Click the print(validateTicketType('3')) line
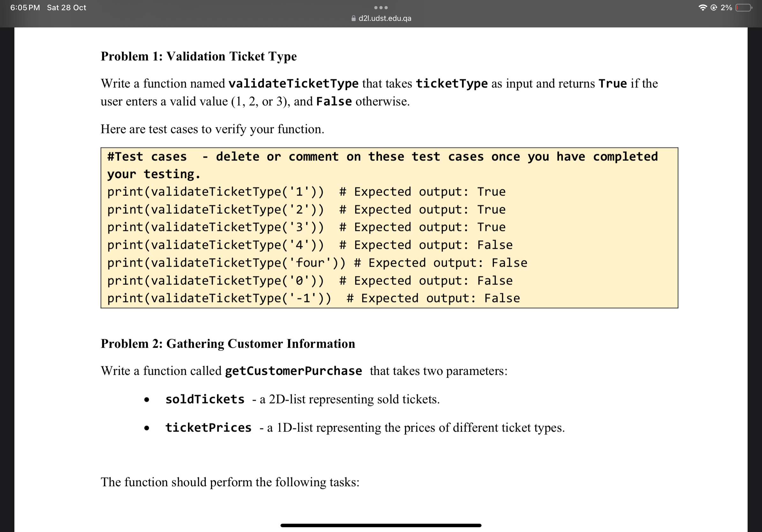762x532 pixels. coord(306,227)
